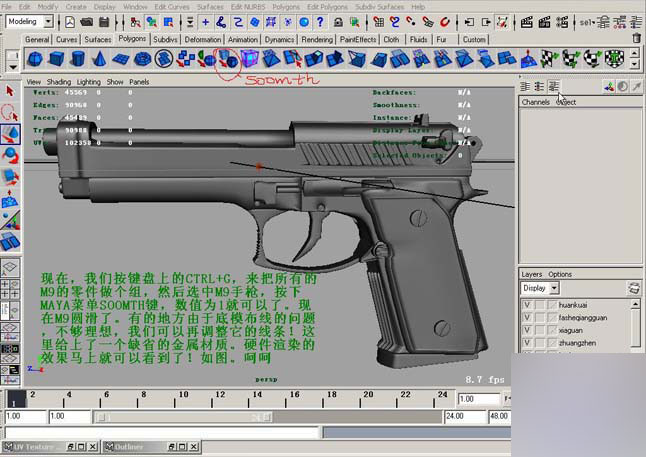Switch to the Deformation shelf tab
The height and width of the screenshot is (457, 646).
202,40
